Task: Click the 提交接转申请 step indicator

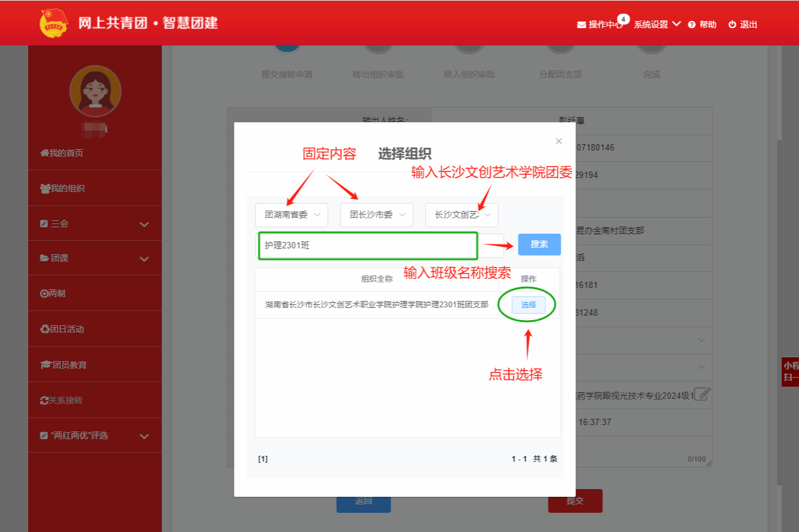Action: [x=287, y=74]
